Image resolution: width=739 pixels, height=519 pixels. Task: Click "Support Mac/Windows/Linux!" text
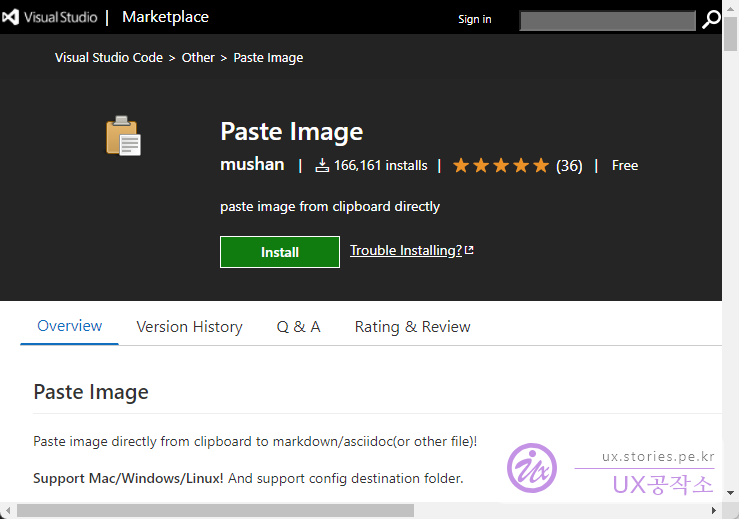point(128,478)
